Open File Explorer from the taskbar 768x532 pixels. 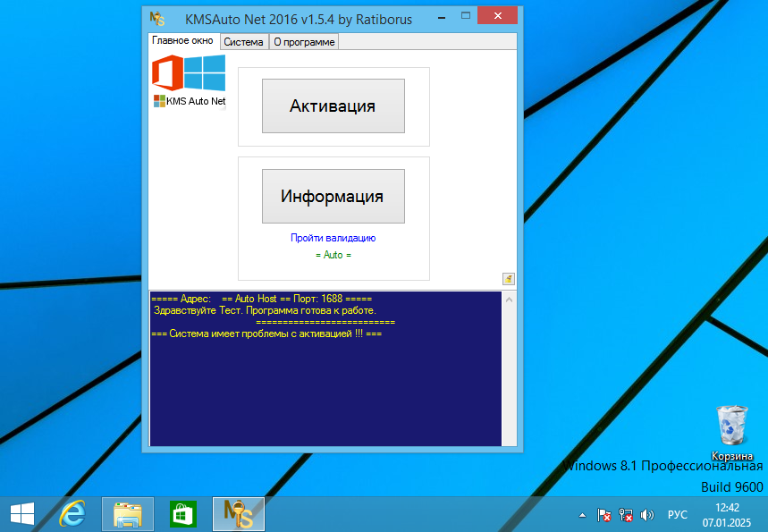pyautogui.click(x=127, y=514)
